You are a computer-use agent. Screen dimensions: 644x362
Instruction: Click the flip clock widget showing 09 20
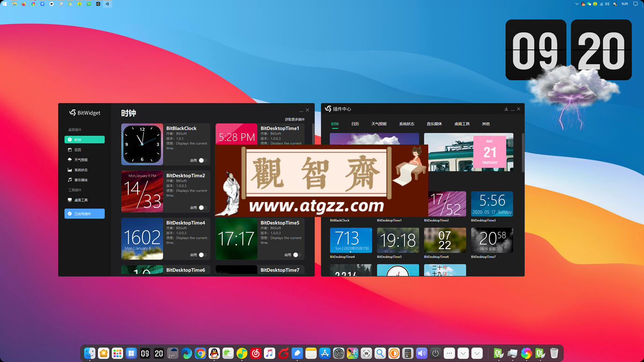569,50
